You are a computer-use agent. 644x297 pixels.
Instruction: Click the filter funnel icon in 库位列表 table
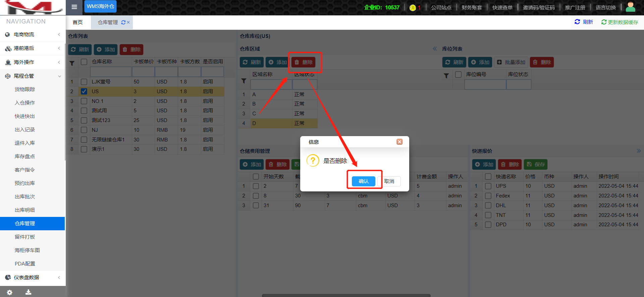click(x=446, y=76)
